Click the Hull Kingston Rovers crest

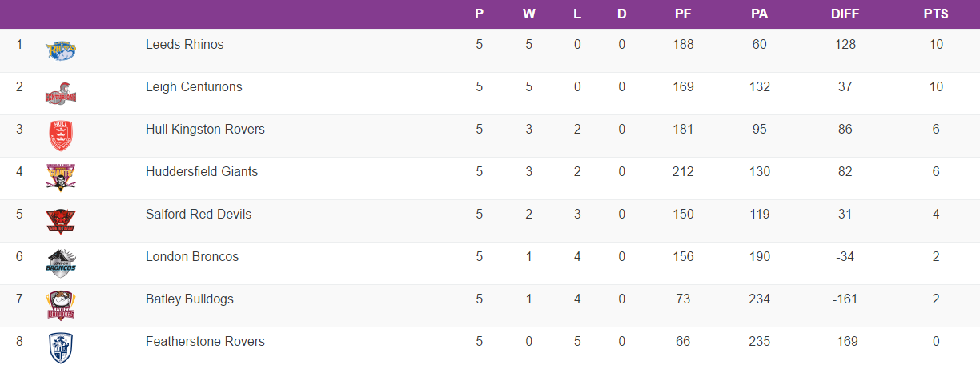point(61,136)
